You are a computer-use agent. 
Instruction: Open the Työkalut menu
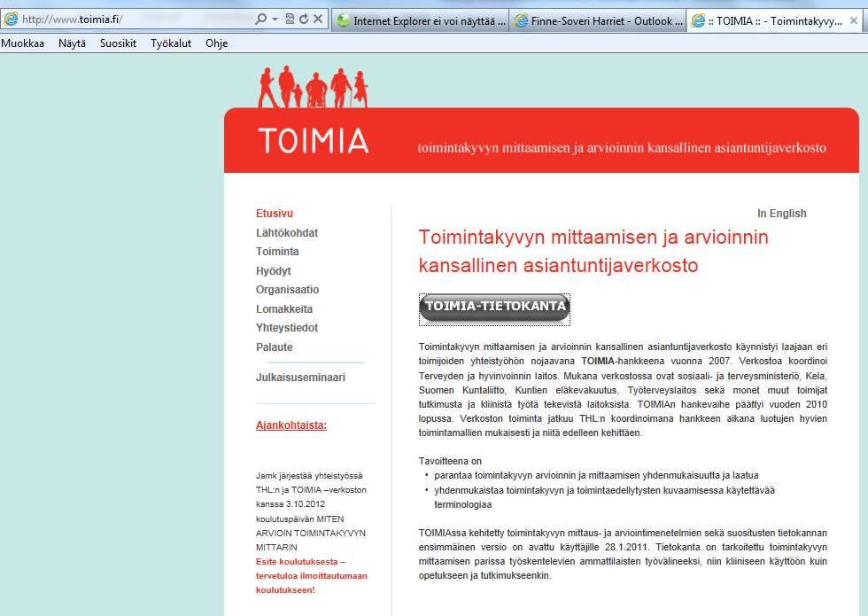click(x=170, y=43)
